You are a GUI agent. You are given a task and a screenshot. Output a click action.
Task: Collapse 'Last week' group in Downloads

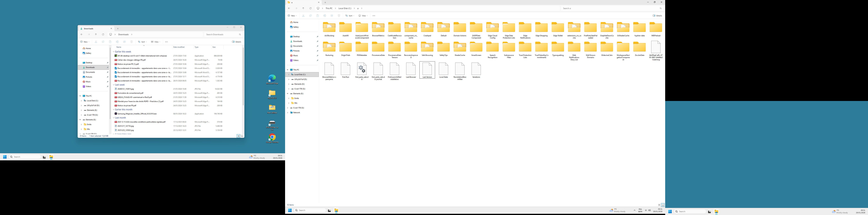tap(114, 85)
